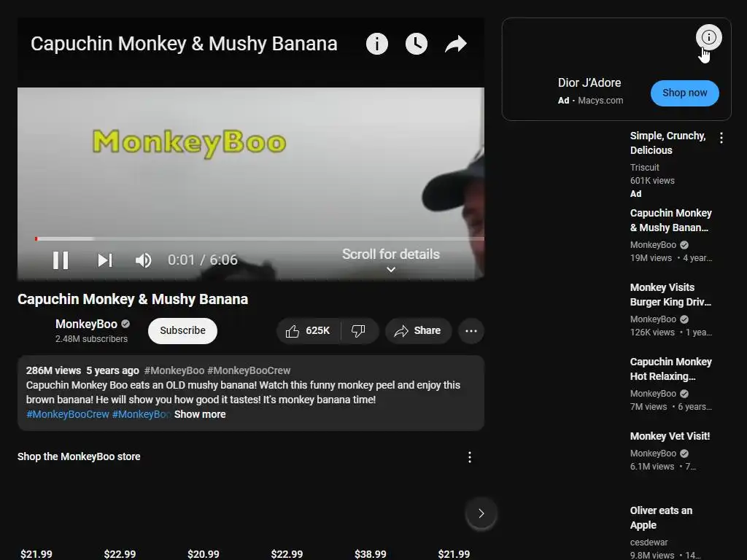
Task: Click the Dior J'Adore ad title
Action: coord(589,83)
